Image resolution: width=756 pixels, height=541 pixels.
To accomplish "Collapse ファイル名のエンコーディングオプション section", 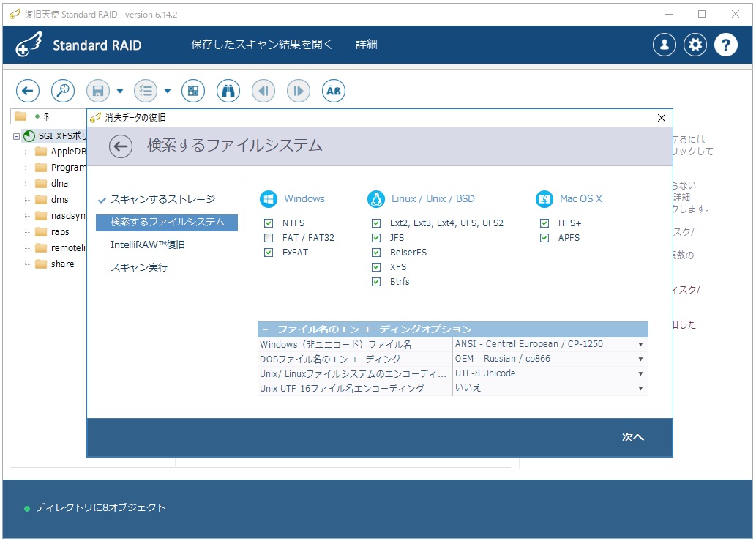I will pos(265,329).
